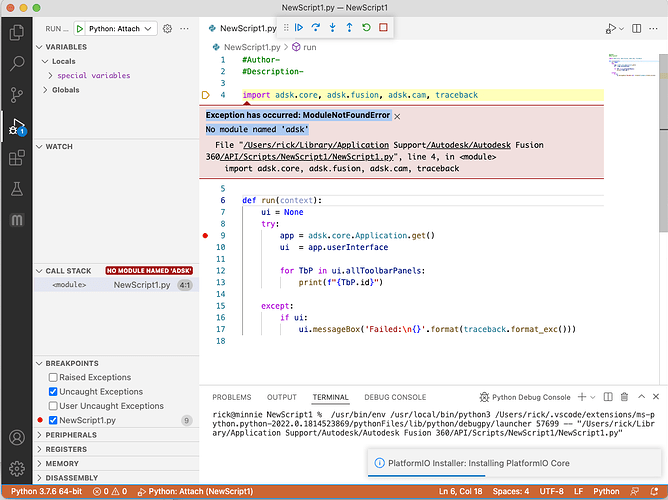This screenshot has height=500, width=668.
Task: Open the Testing flask view
Action: click(x=17, y=189)
